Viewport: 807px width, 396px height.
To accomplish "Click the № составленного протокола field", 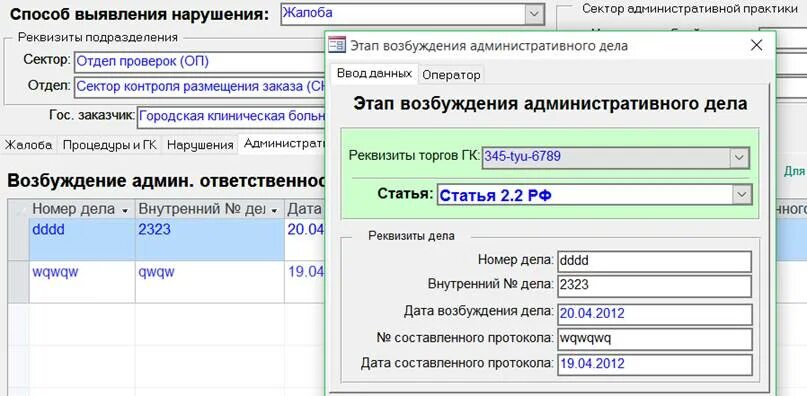I will click(x=655, y=338).
